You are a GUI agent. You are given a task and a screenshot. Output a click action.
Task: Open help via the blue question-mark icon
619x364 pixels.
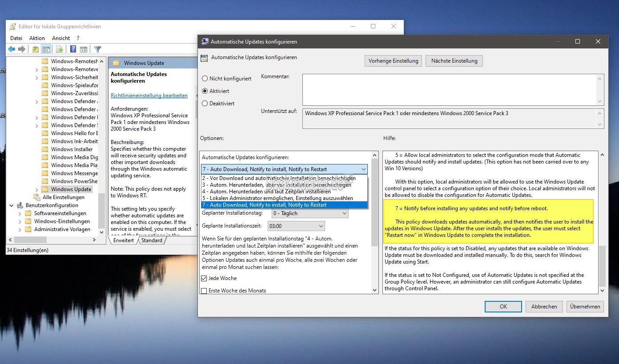(x=72, y=49)
